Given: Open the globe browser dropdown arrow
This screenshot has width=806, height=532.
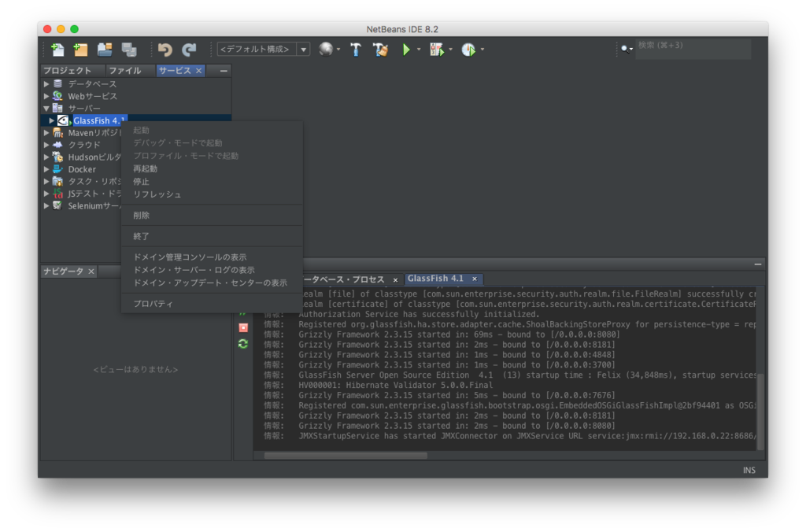Looking at the screenshot, I should [x=338, y=50].
